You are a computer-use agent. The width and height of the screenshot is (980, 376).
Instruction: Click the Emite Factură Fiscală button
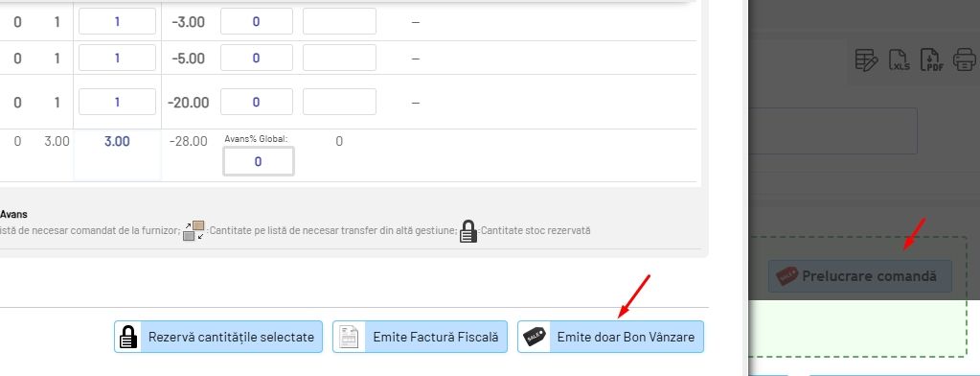pyautogui.click(x=420, y=337)
